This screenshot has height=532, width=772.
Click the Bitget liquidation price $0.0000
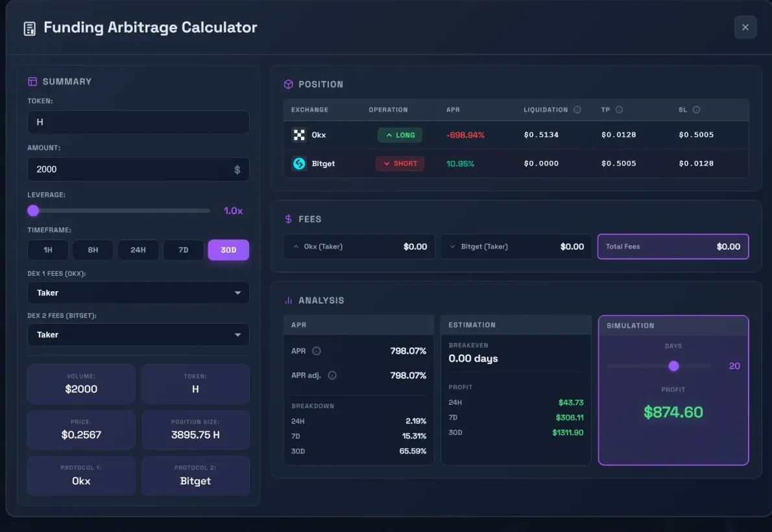click(x=541, y=163)
